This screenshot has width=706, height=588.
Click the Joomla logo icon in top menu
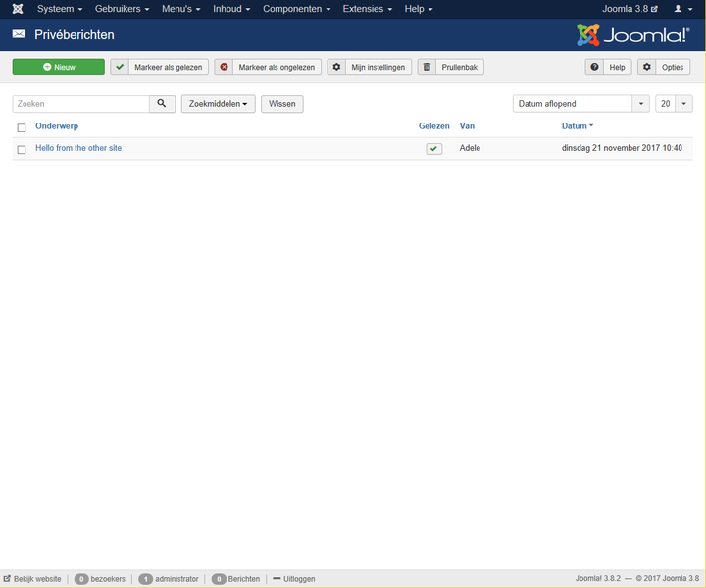(18, 9)
